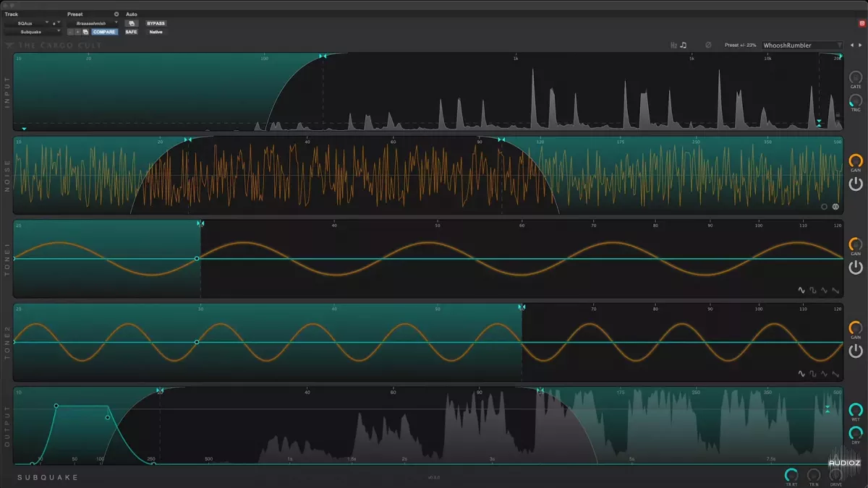Click the preset increment plus button
Screen dimensions: 868x488
click(x=77, y=32)
